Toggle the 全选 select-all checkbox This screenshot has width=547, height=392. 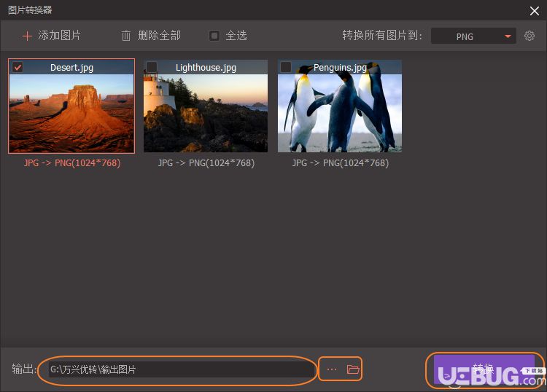coord(214,36)
